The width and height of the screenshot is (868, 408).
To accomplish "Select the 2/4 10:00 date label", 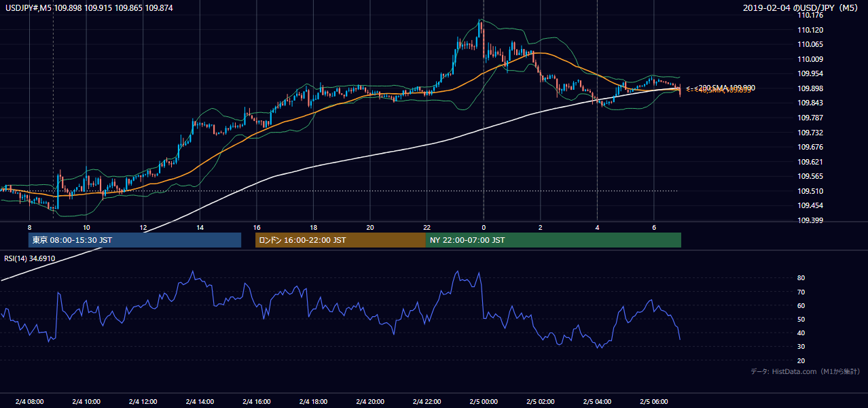I will click(86, 401).
